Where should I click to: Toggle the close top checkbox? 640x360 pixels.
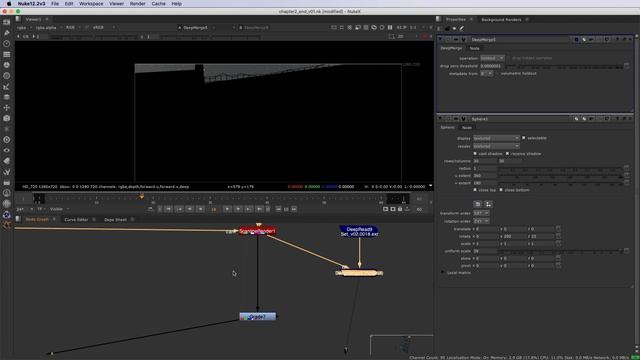coord(475,190)
